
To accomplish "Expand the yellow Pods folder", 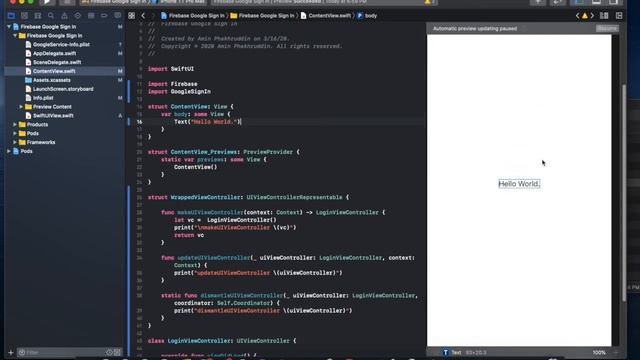I will (x=15, y=133).
